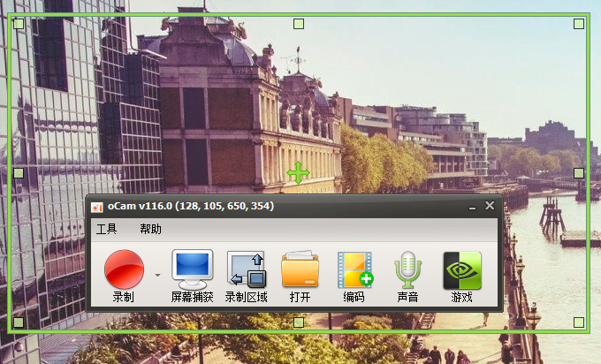Select the 声音 microphone icon
This screenshot has width=601, height=364.
pyautogui.click(x=407, y=276)
